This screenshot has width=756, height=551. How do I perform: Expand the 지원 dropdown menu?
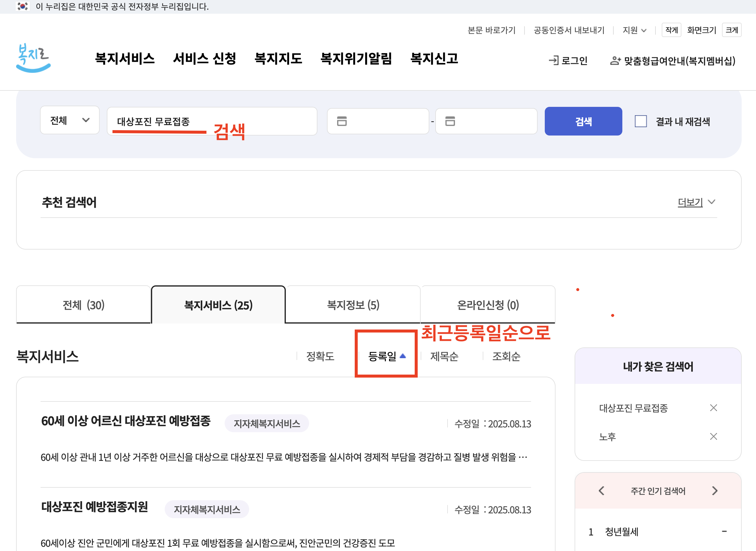click(634, 30)
